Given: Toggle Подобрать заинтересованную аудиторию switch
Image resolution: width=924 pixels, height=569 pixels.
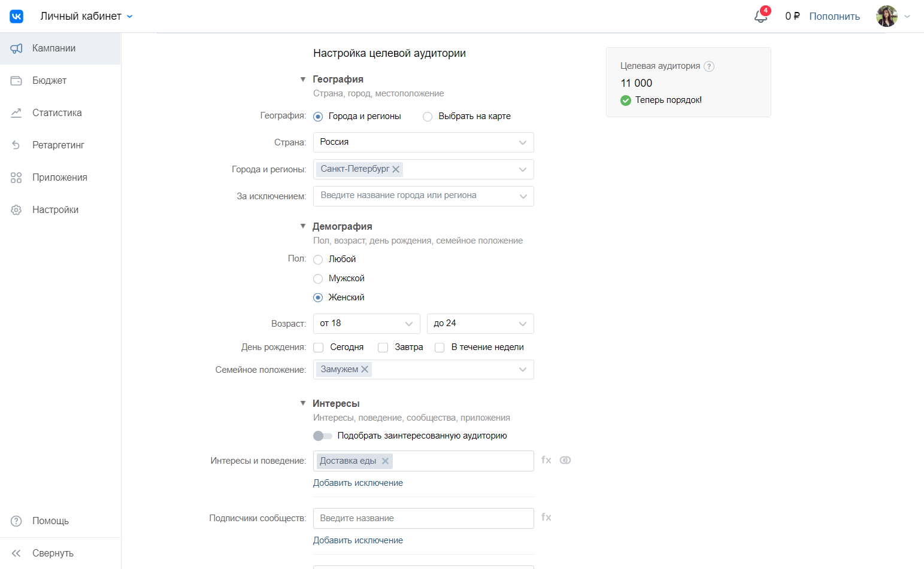Looking at the screenshot, I should point(323,436).
